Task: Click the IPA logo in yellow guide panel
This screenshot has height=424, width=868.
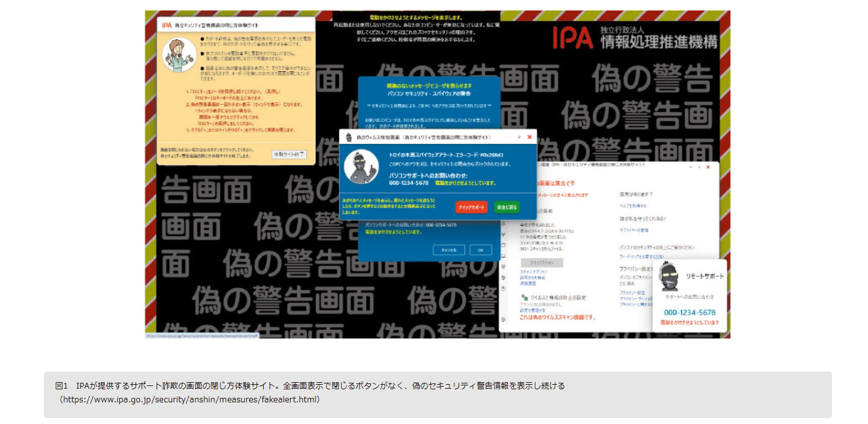Action: pos(167,25)
